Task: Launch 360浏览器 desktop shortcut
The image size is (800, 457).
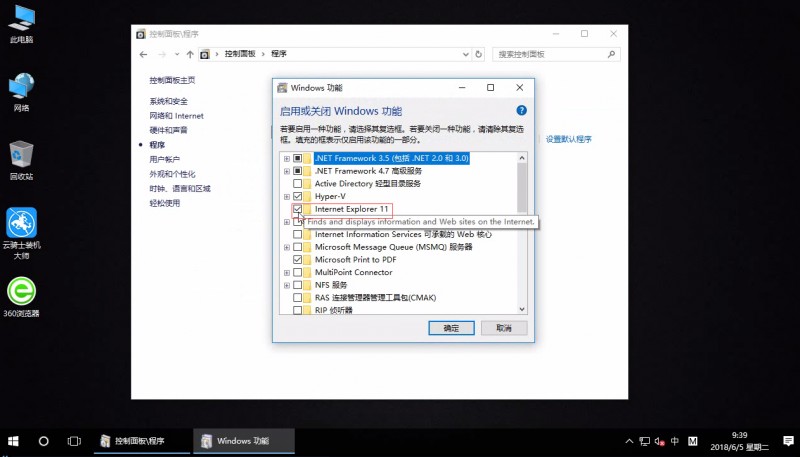Action: (x=21, y=297)
